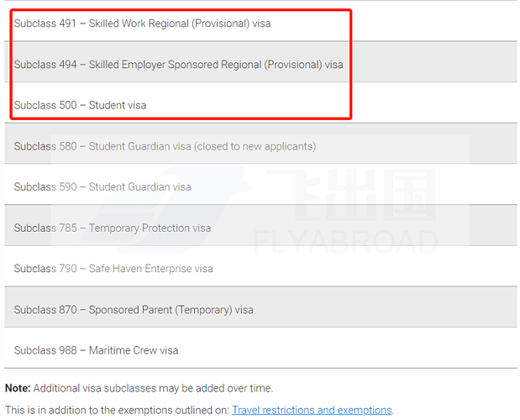Click the Subclass 988 Maritime Crew visa row
Viewport: 520px width, 420px height.
(96, 350)
